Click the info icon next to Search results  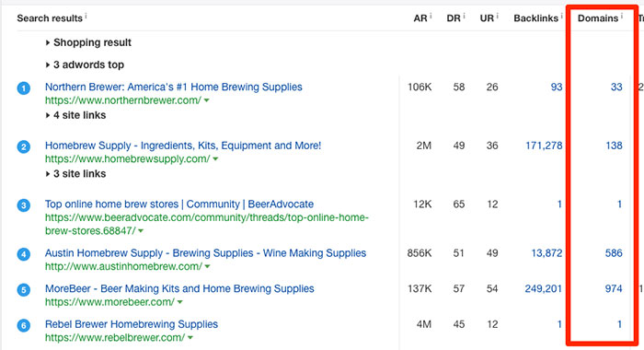(86, 16)
